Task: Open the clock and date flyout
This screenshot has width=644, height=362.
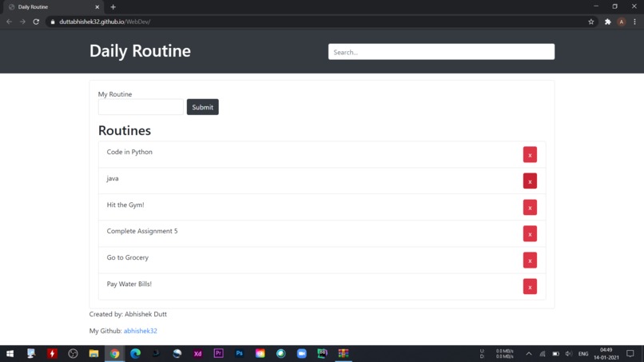Action: click(x=606, y=354)
